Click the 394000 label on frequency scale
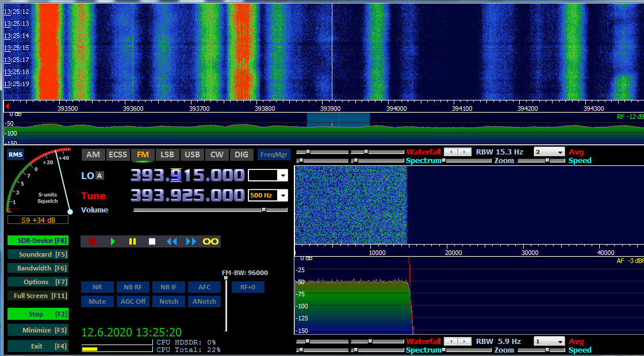The width and height of the screenshot is (644, 356). coord(397,109)
